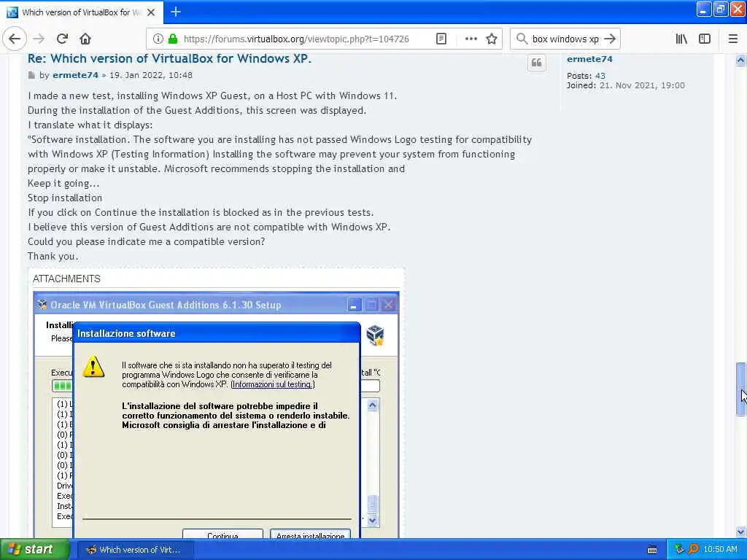This screenshot has height=560, width=747.
Task: Open page actions three-dot menu
Action: point(471,39)
